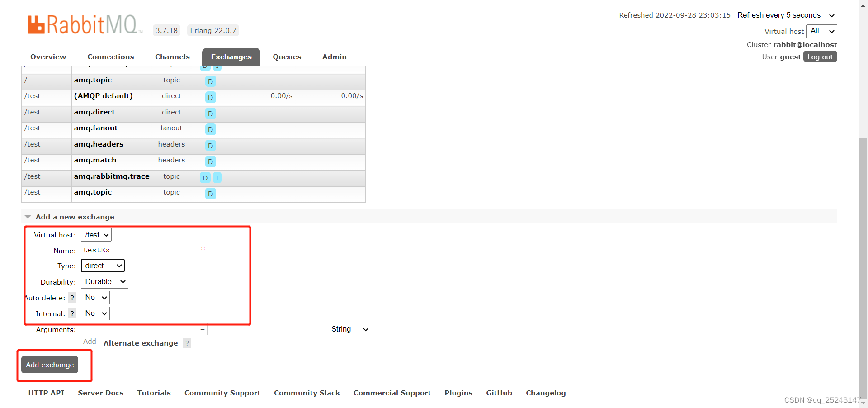
Task: Switch to the Channels tab
Action: coord(172,57)
